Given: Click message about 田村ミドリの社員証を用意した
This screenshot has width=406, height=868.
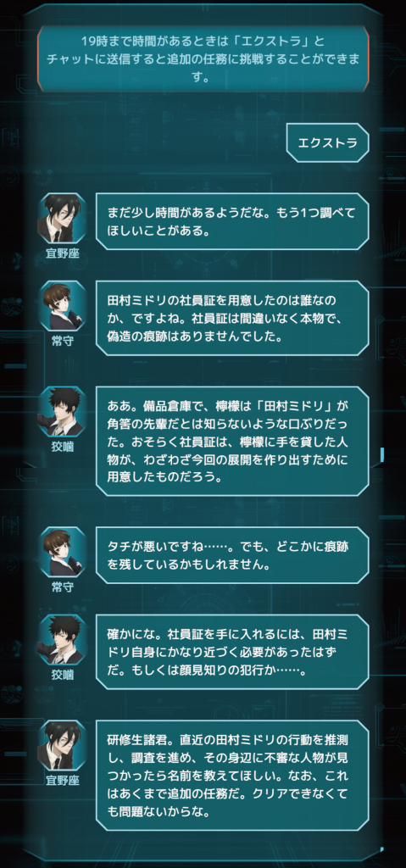Looking at the screenshot, I should (x=232, y=318).
